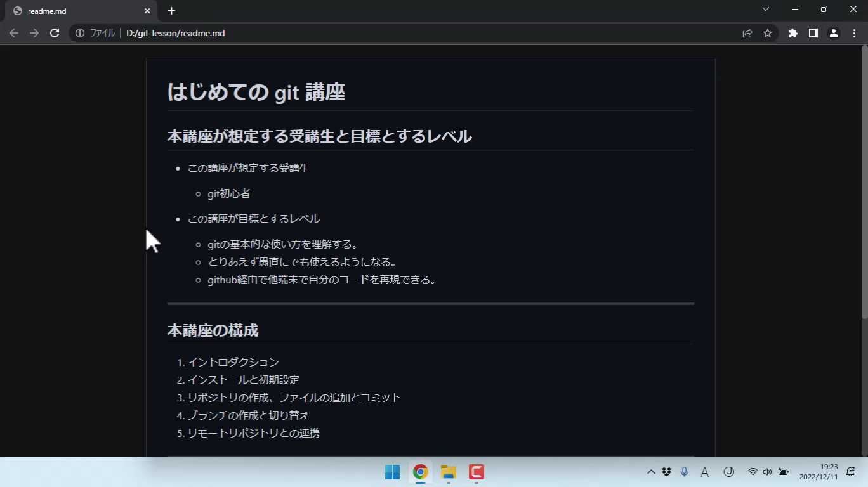Click the browser back button

point(14,32)
